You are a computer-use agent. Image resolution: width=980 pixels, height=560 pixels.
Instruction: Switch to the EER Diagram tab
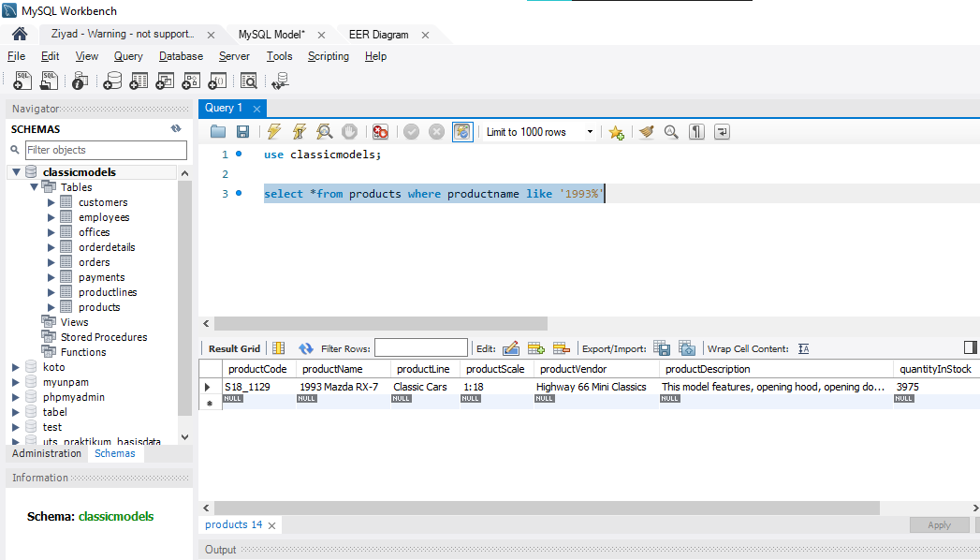[x=379, y=35]
